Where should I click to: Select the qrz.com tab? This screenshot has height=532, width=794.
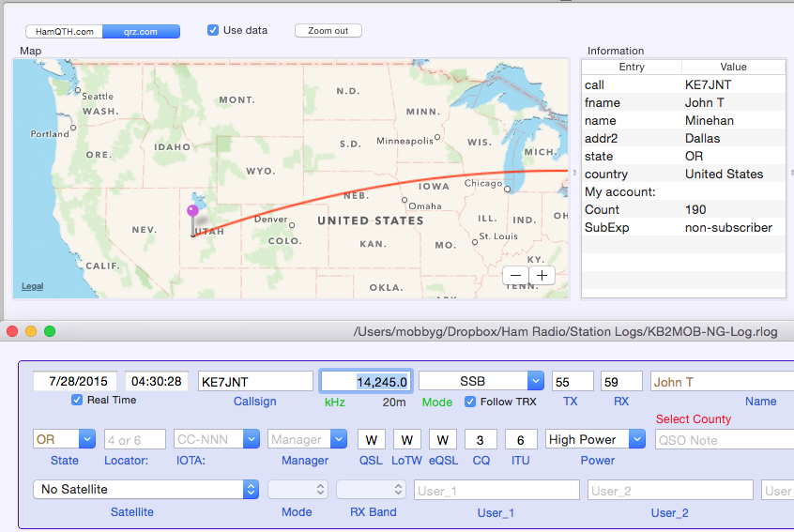point(141,31)
